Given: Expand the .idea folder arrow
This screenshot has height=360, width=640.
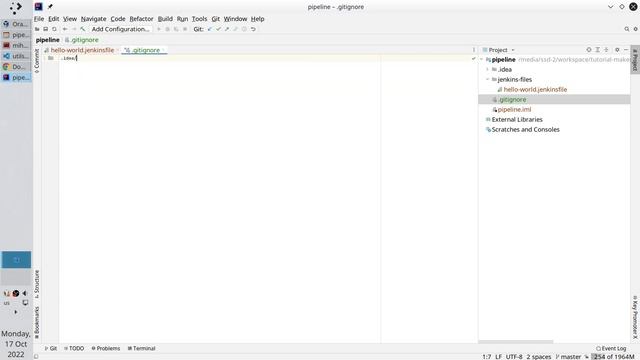Looking at the screenshot, I should [487, 69].
